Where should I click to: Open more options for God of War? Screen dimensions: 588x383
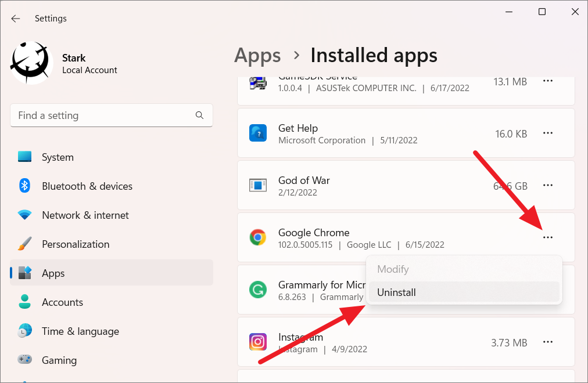pyautogui.click(x=548, y=185)
